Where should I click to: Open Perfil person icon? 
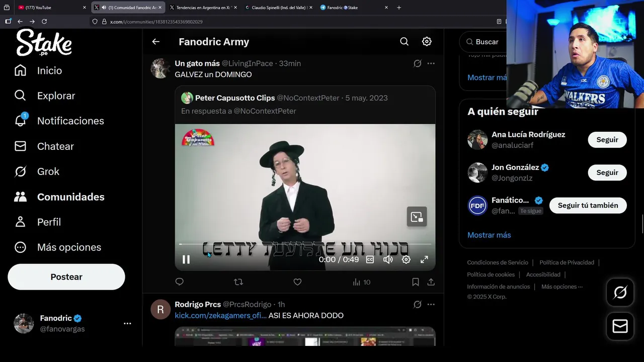point(20,222)
